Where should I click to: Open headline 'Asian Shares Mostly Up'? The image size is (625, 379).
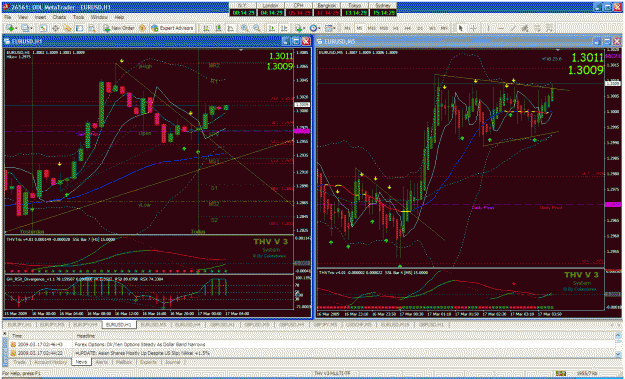coord(143,353)
